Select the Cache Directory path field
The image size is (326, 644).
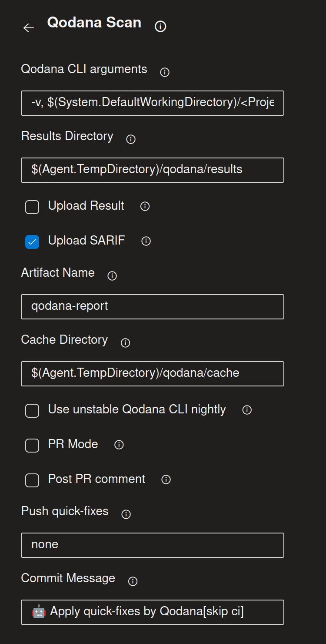click(152, 373)
